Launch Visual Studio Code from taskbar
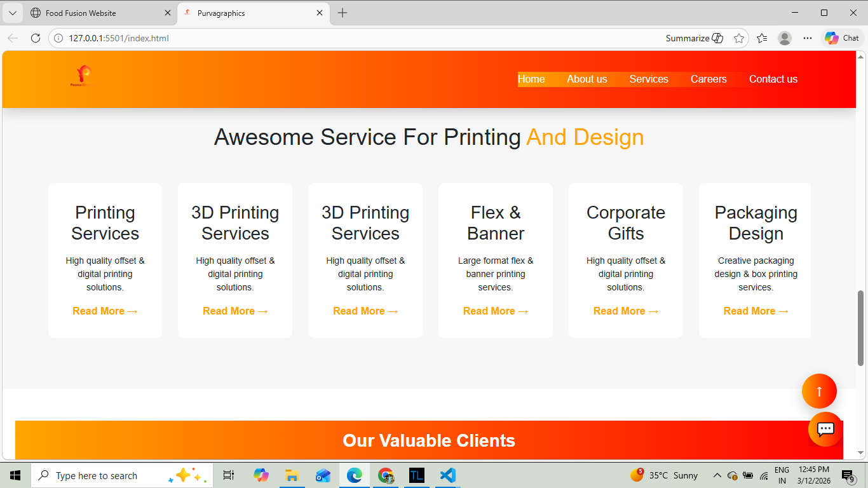Screen dimensions: 868x488 tap(447, 475)
